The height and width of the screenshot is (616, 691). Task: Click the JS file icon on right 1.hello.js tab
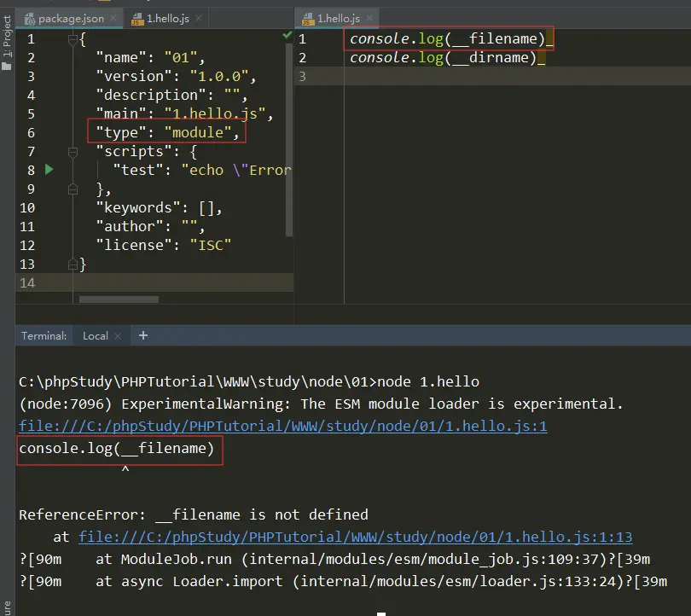point(307,19)
